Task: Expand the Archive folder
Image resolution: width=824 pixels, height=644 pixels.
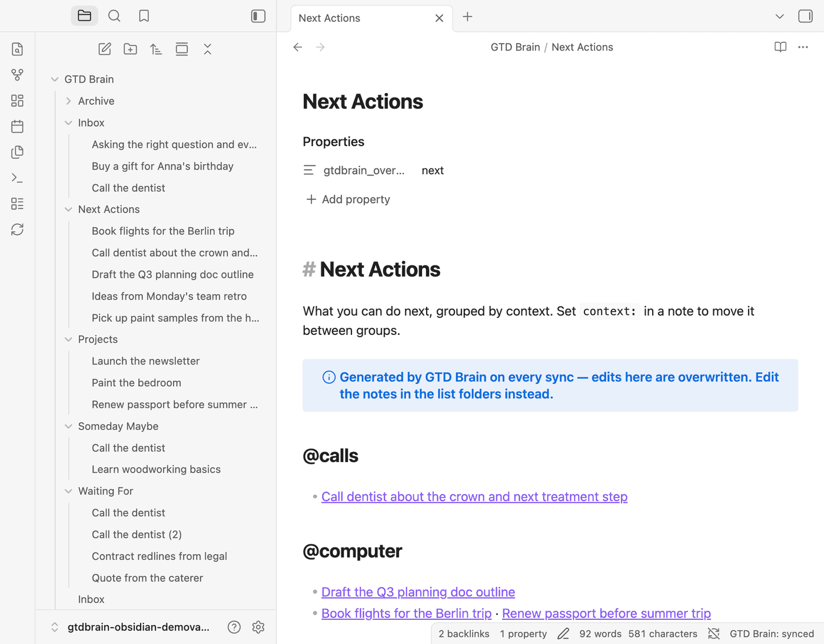Action: 68,101
